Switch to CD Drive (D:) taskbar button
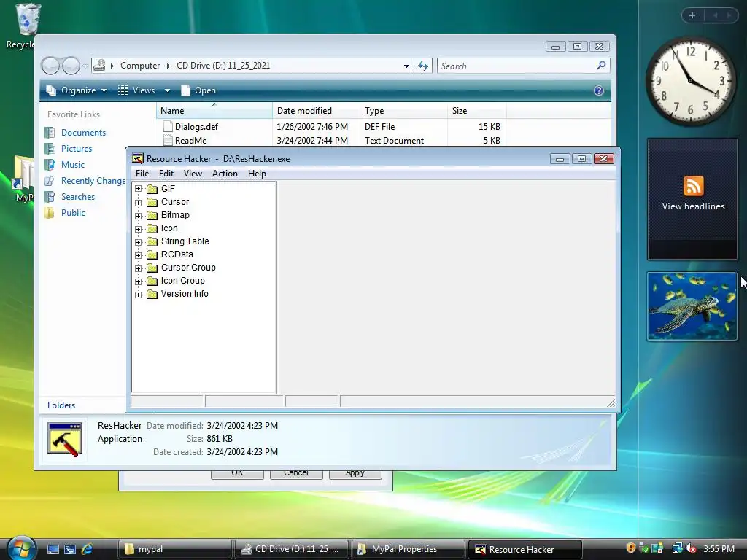Image resolution: width=747 pixels, height=560 pixels. [x=292, y=549]
